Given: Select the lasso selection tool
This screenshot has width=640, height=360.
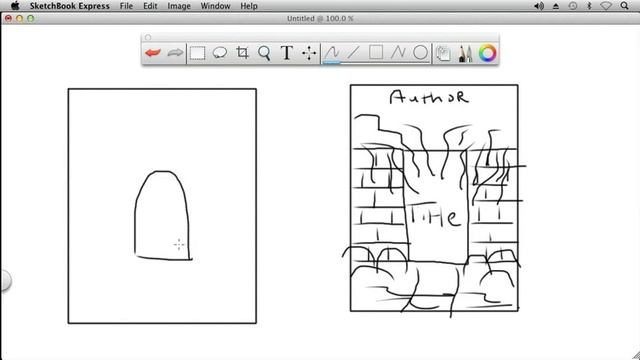Looking at the screenshot, I should click(220, 53).
